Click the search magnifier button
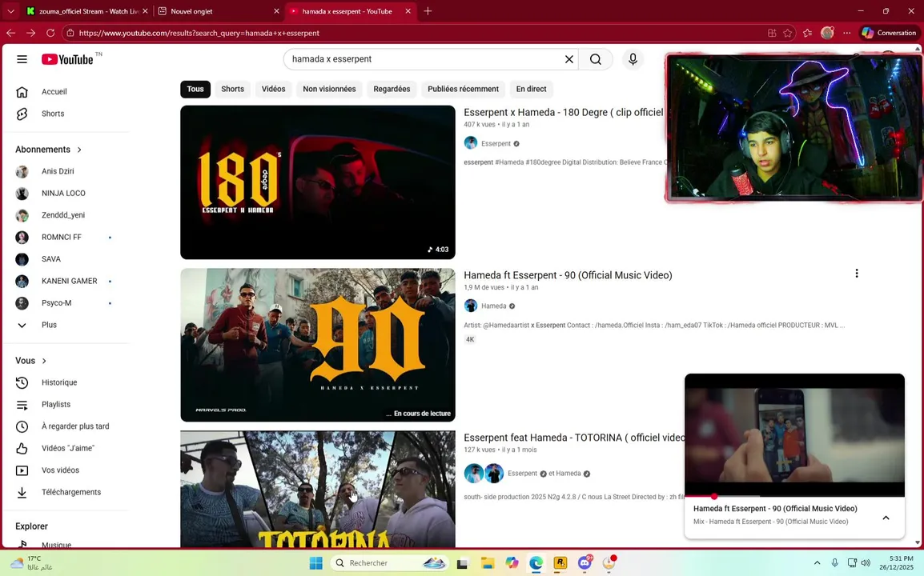The width and height of the screenshot is (924, 576). 596,59
